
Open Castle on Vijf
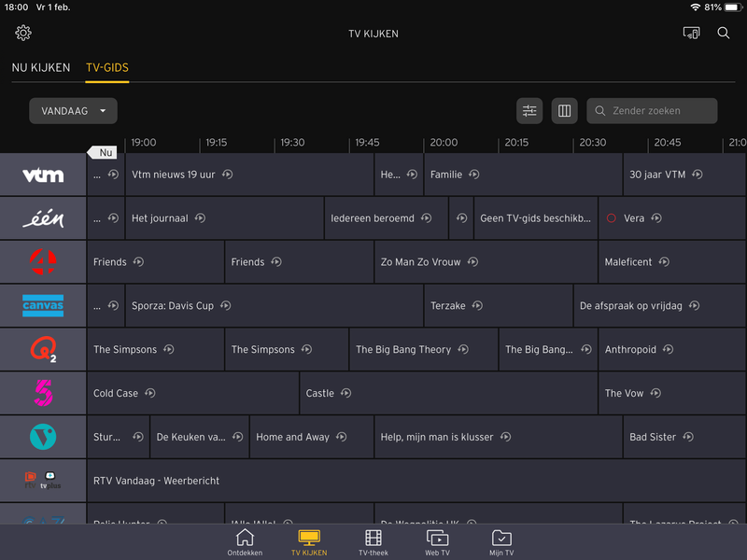pos(449,393)
